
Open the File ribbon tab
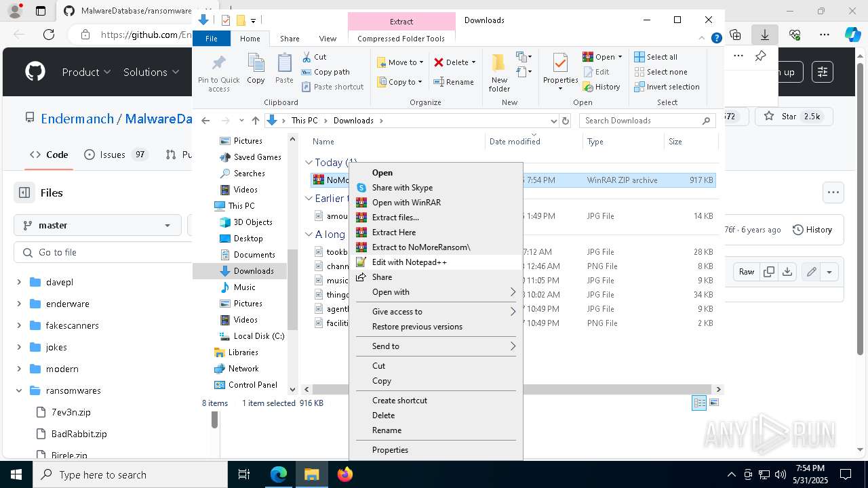pos(212,39)
